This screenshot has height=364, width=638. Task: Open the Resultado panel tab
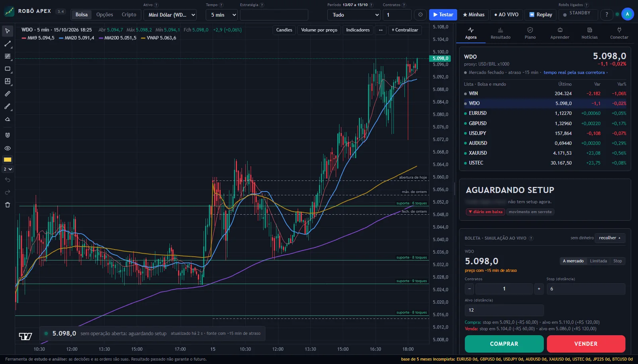500,33
